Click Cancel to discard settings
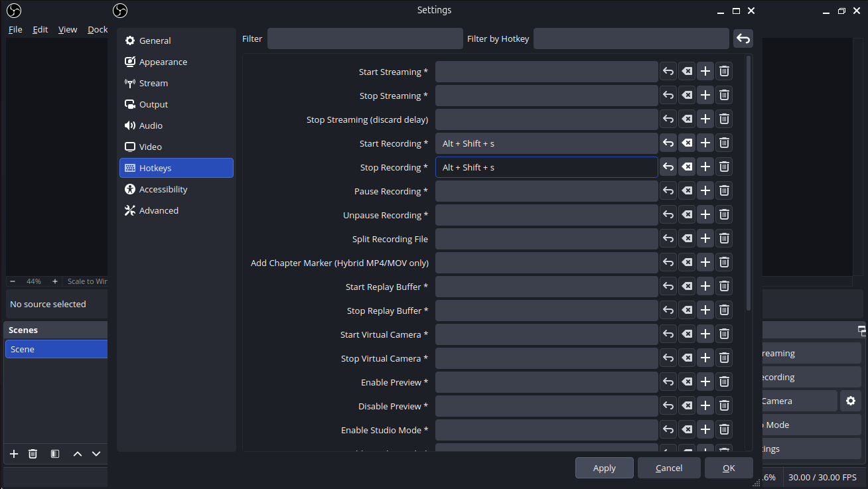868x489 pixels. 669,468
